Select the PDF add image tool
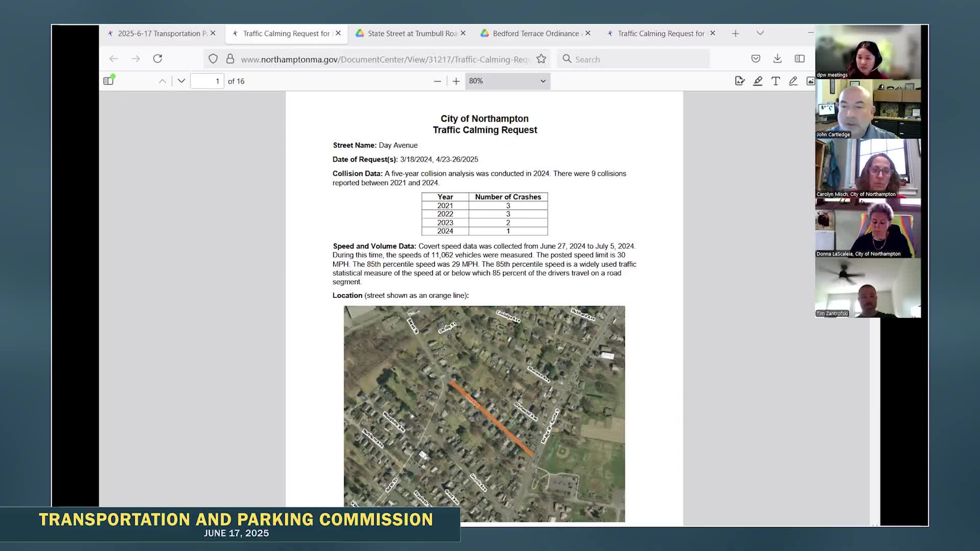 tap(811, 81)
